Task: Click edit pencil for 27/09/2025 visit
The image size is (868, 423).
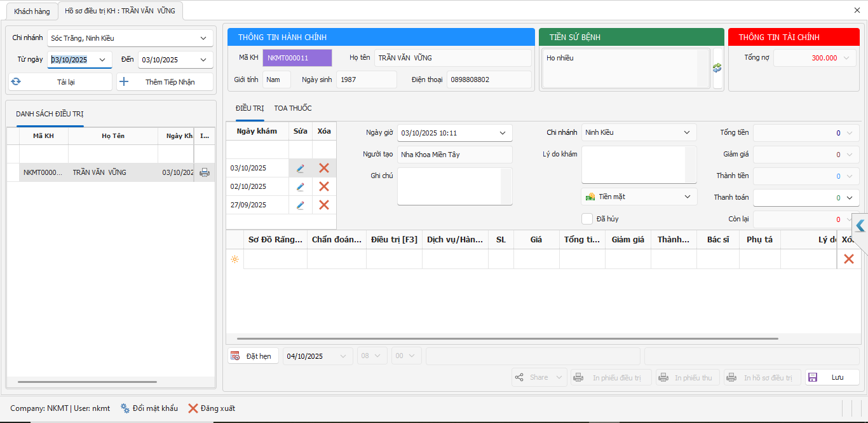Action: point(301,205)
